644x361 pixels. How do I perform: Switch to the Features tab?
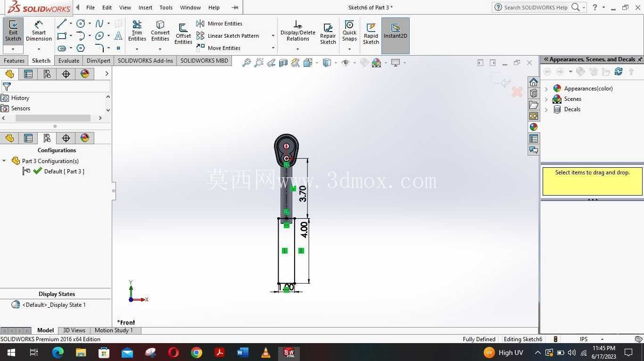pos(14,61)
